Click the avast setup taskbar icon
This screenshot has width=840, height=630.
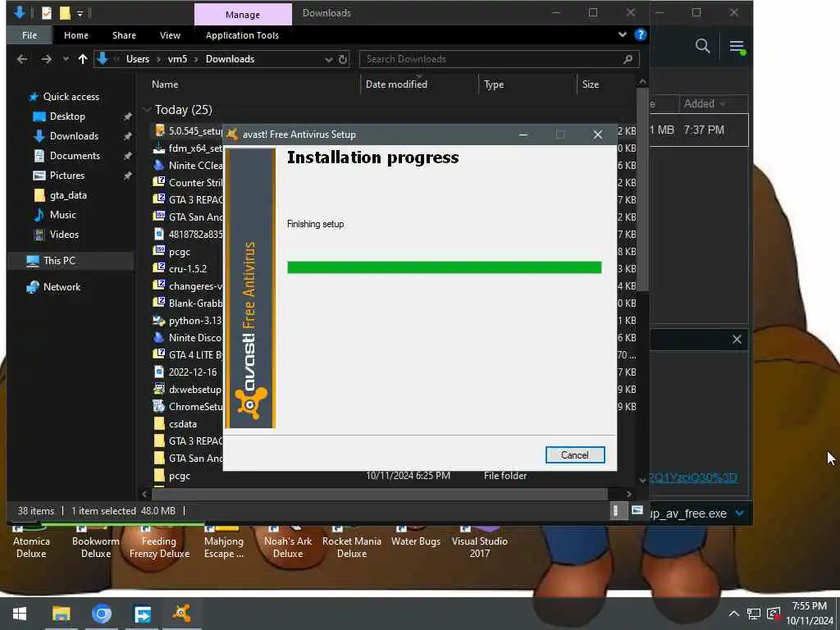coord(181,614)
